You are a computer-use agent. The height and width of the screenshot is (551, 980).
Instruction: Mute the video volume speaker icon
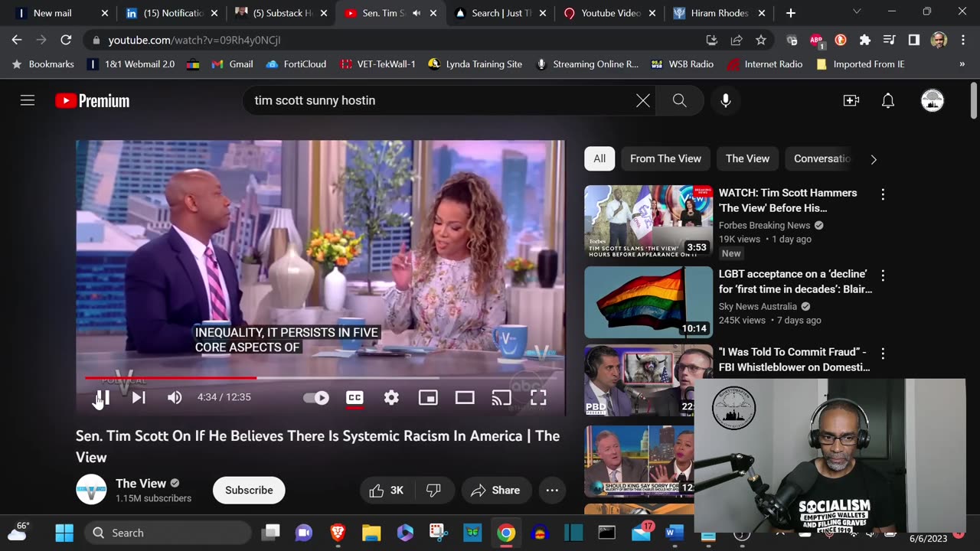coord(175,397)
